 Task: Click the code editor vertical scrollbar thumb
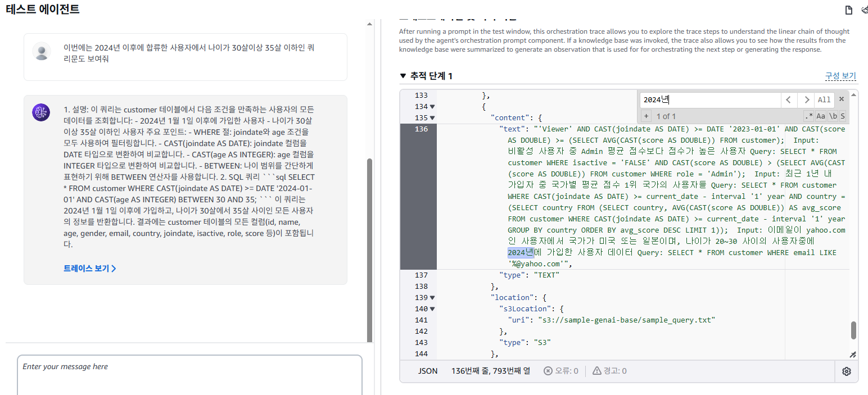click(853, 330)
